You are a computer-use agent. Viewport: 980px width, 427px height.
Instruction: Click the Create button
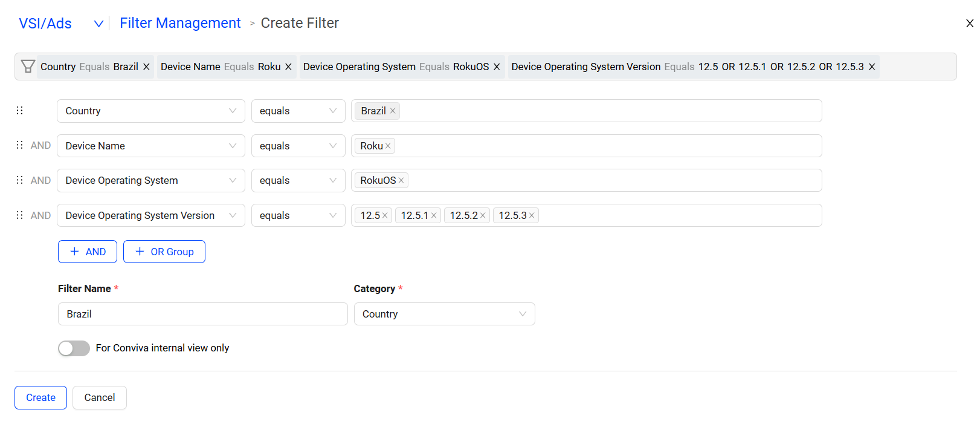click(40, 397)
